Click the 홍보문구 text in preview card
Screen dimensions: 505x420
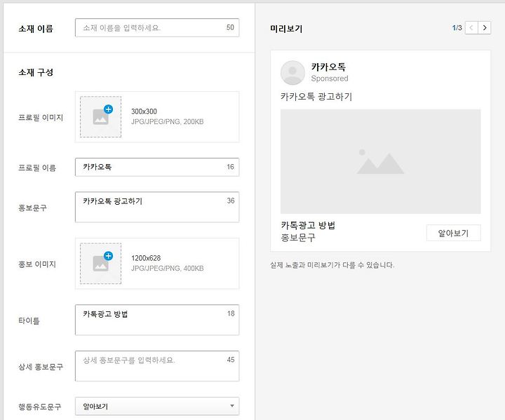(x=298, y=238)
